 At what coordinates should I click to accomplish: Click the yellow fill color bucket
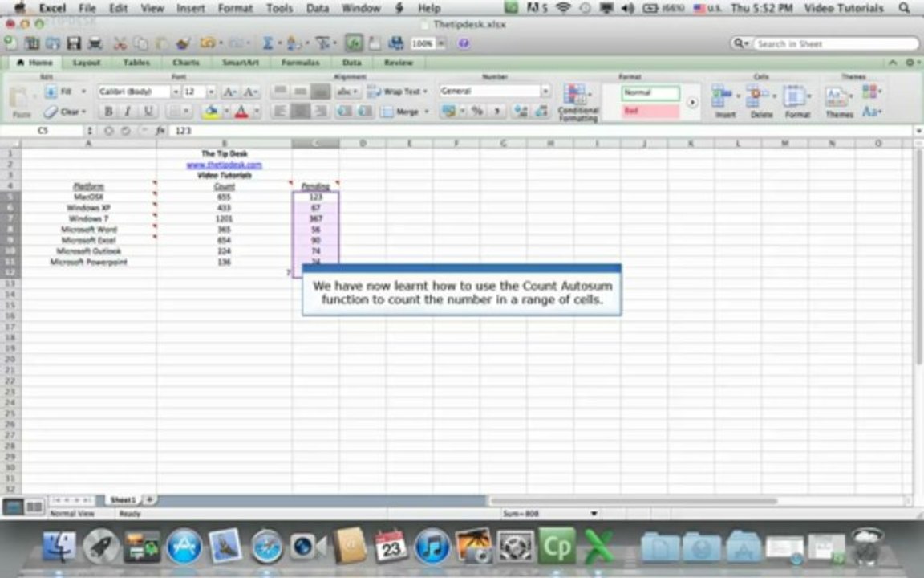click(x=211, y=111)
